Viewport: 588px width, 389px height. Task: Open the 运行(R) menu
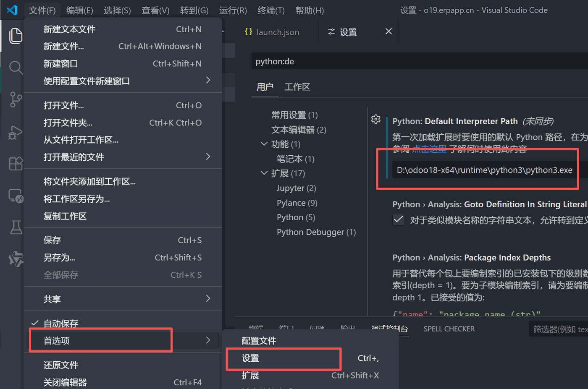click(x=233, y=10)
